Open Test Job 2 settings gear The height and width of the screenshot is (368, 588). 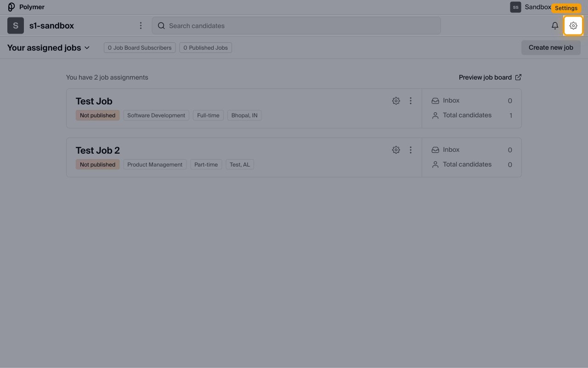[x=396, y=150]
